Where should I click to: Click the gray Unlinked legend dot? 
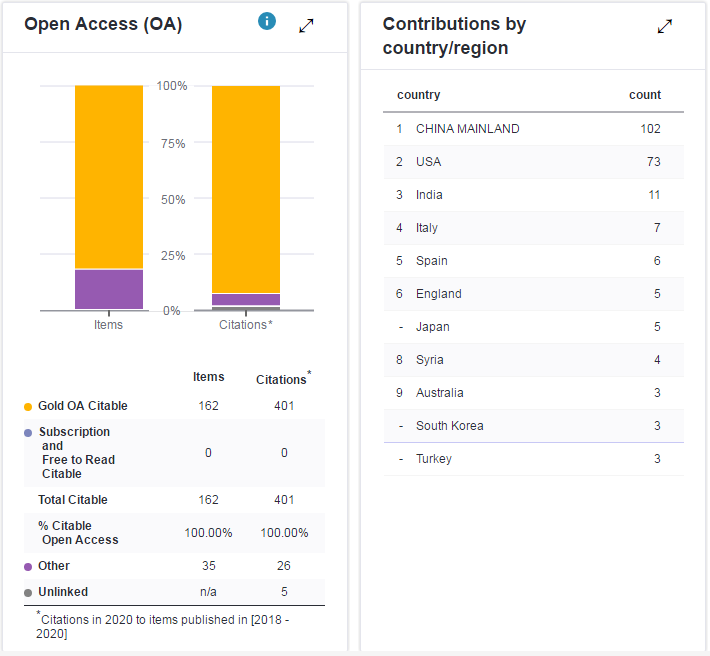(28, 593)
